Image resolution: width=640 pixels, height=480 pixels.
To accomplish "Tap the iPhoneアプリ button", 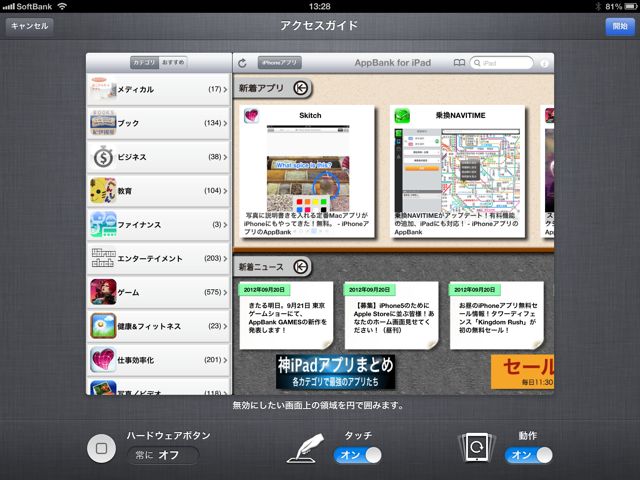I will 280,63.
